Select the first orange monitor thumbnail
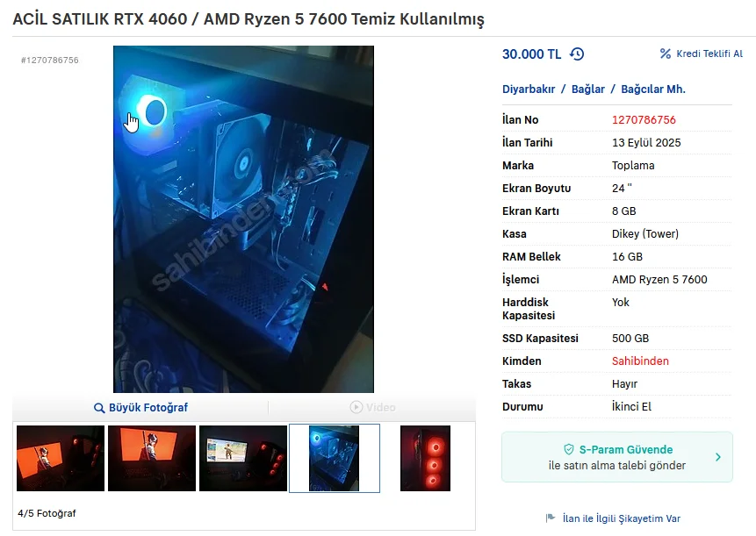The image size is (756, 536). coord(61,458)
